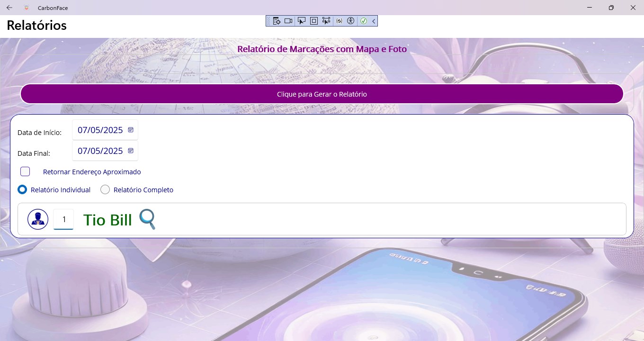
Task: Select Relatório Completo radio button
Action: coord(105,189)
